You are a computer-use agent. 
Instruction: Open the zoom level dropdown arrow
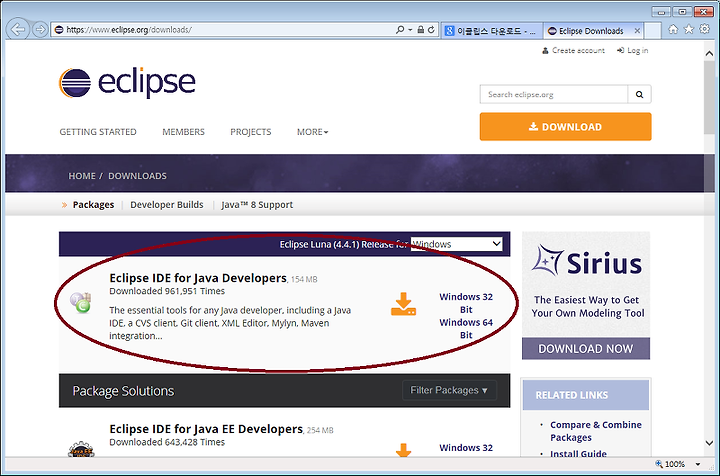pyautogui.click(x=698, y=464)
